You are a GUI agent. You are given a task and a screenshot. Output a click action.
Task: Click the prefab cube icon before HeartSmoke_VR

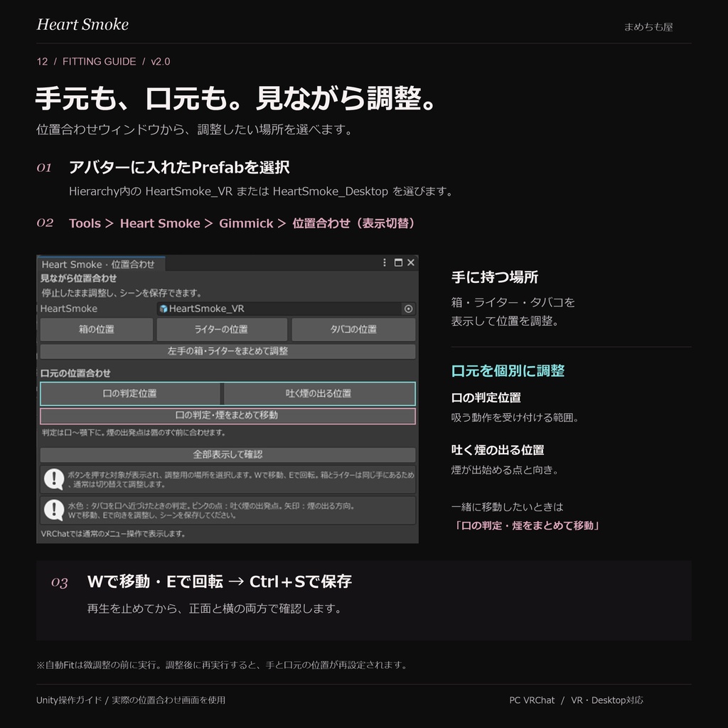pos(164,309)
